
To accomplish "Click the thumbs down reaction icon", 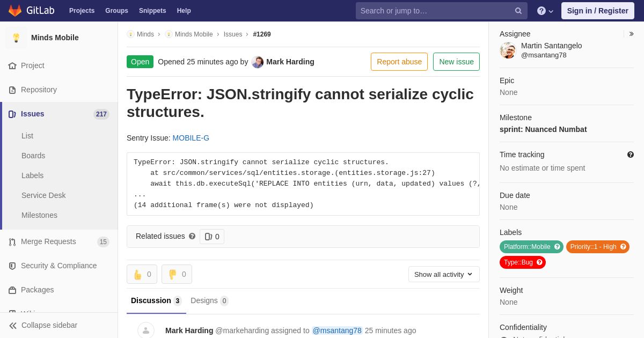I will click(x=173, y=274).
